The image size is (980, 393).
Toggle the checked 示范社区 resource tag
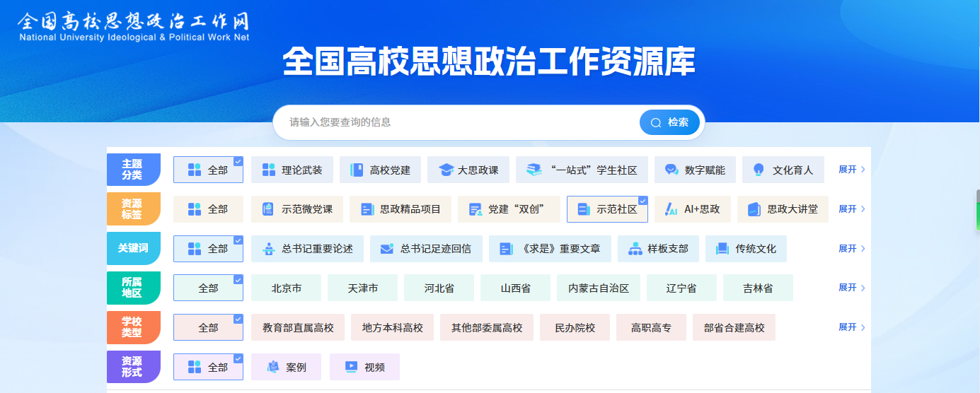607,209
